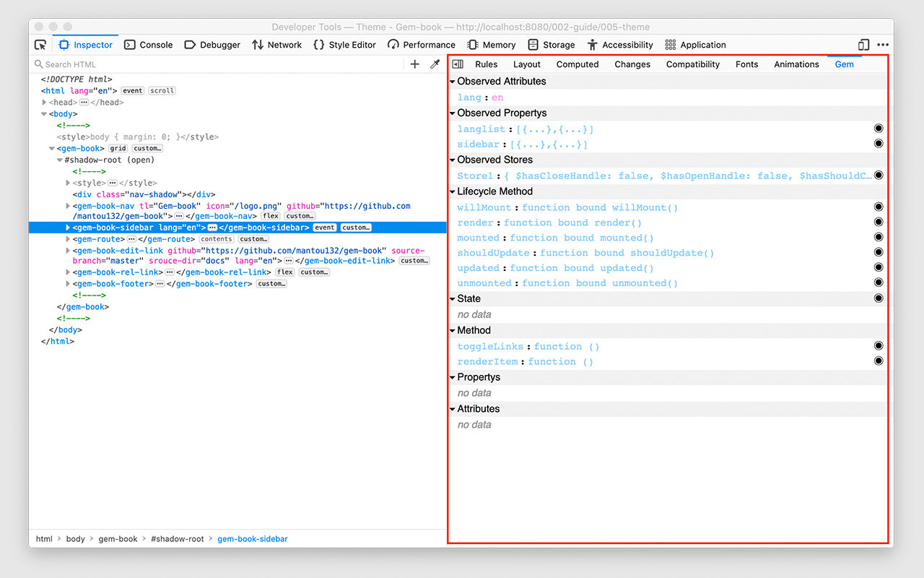
Task: Click the inspect circle for mounted
Action: pos(879,238)
